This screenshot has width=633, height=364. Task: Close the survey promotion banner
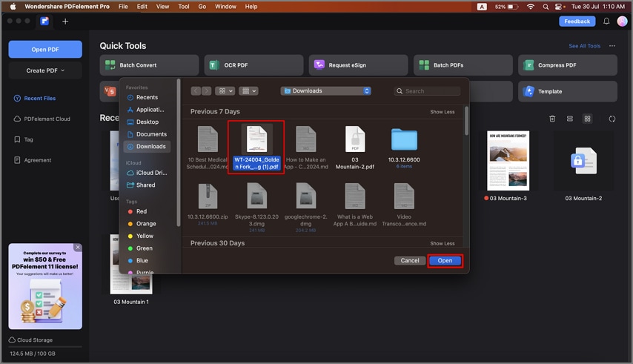(78, 248)
